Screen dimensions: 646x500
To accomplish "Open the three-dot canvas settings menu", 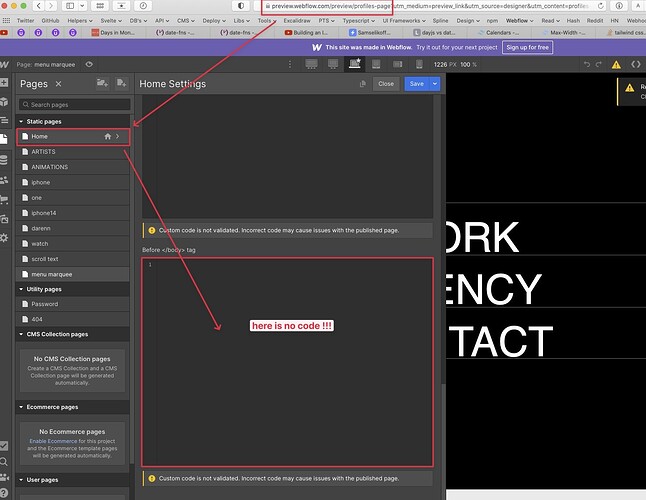I will (x=290, y=64).
